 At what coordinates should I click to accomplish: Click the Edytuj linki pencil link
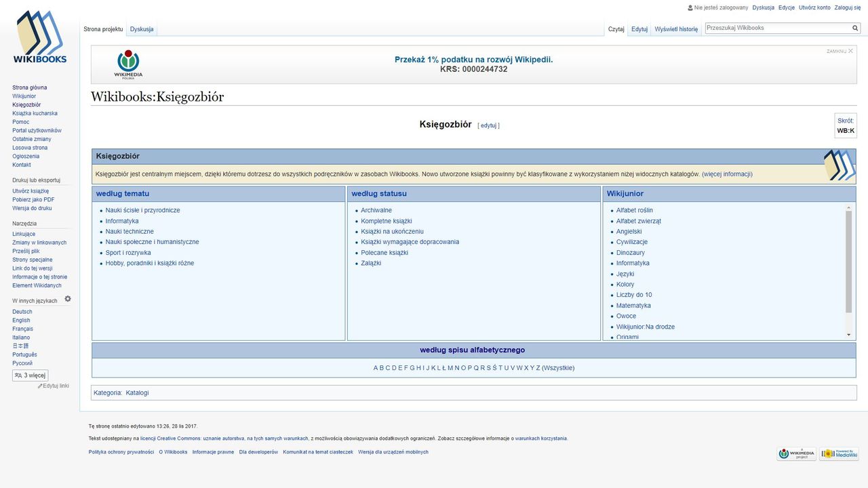tap(54, 386)
